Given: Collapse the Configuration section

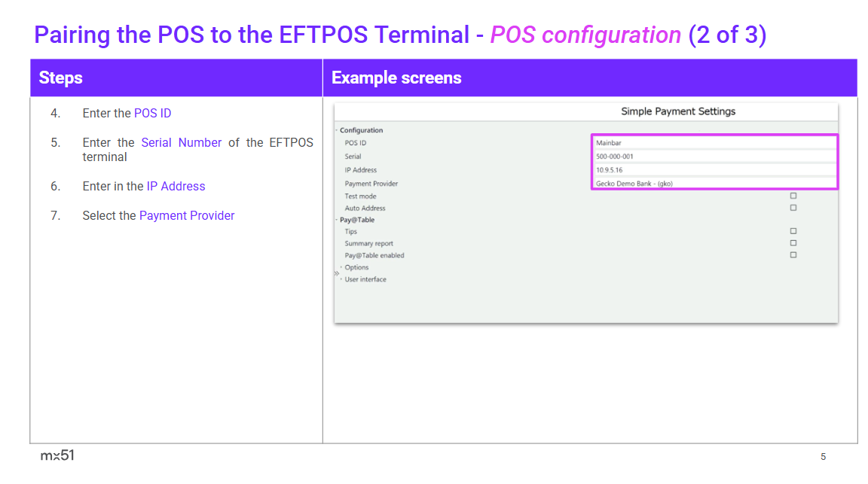Looking at the screenshot, I should pyautogui.click(x=337, y=130).
